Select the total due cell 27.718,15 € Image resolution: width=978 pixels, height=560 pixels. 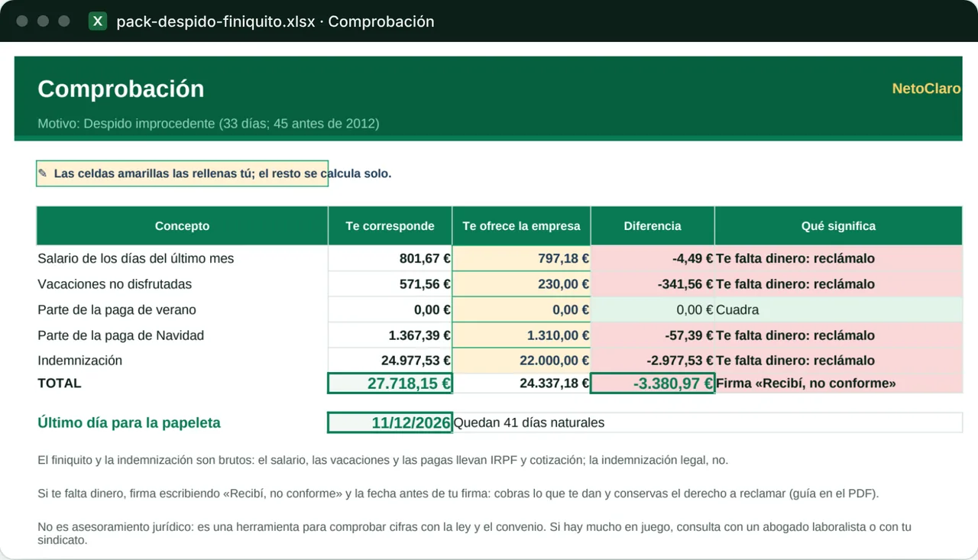pyautogui.click(x=390, y=384)
